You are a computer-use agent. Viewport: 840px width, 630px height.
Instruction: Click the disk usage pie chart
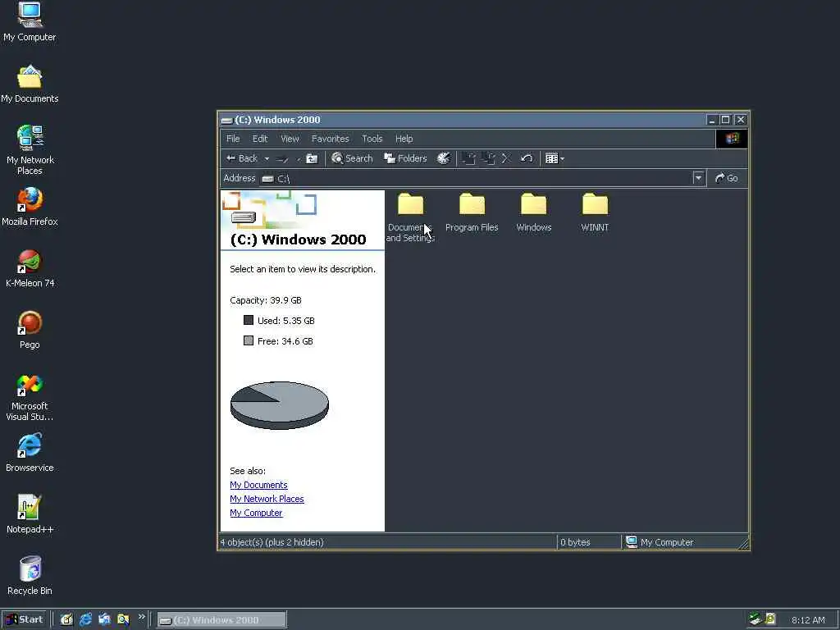[280, 405]
